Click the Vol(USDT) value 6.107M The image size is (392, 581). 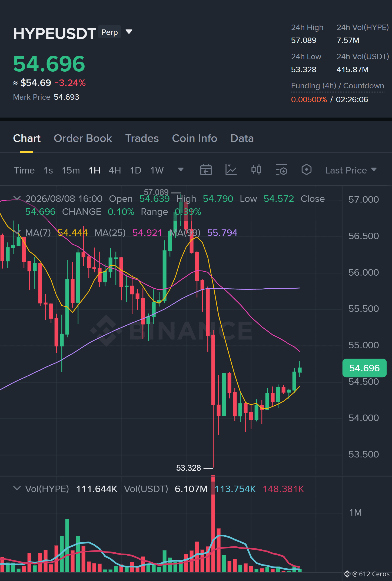click(x=191, y=489)
